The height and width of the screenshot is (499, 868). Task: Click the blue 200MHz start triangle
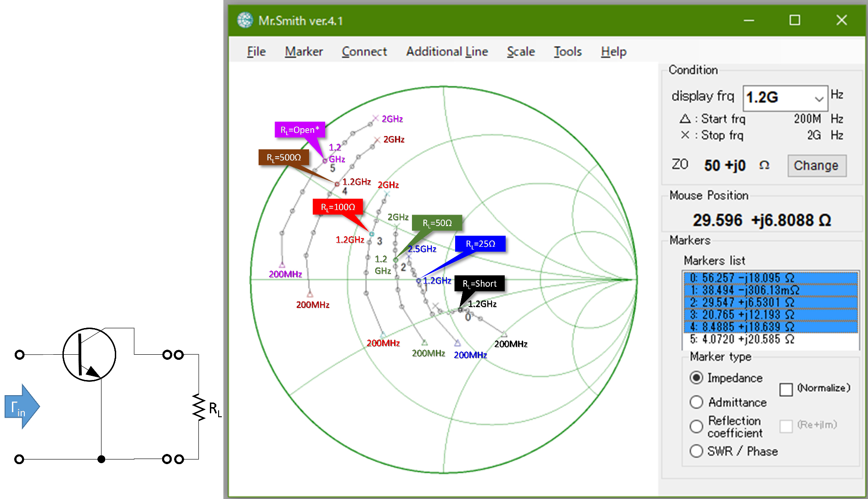click(x=457, y=343)
